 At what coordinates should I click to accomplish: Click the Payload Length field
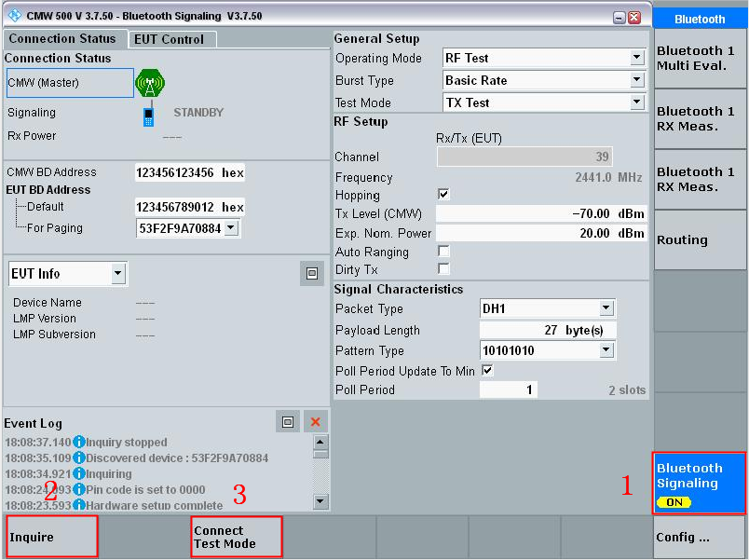[x=548, y=330]
